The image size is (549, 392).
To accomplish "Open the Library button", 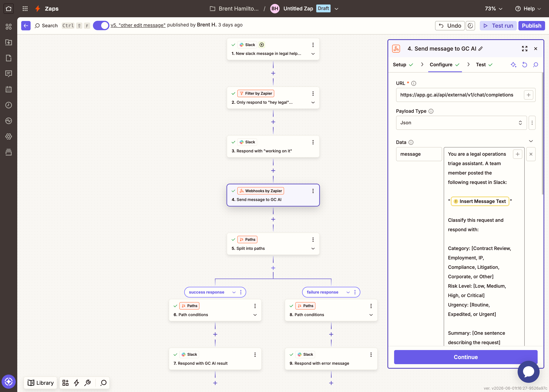I will 41,383.
